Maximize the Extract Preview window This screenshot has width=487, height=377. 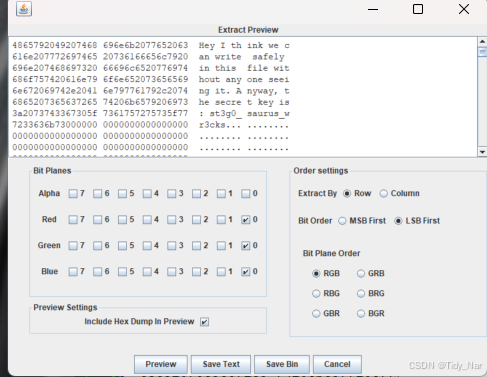click(x=418, y=9)
